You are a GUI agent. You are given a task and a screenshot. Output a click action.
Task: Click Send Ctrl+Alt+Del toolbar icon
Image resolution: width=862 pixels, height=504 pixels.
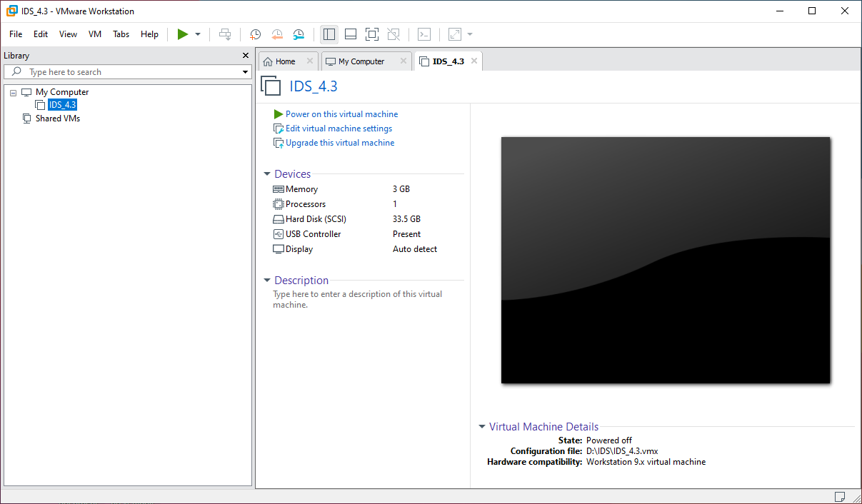pyautogui.click(x=225, y=34)
